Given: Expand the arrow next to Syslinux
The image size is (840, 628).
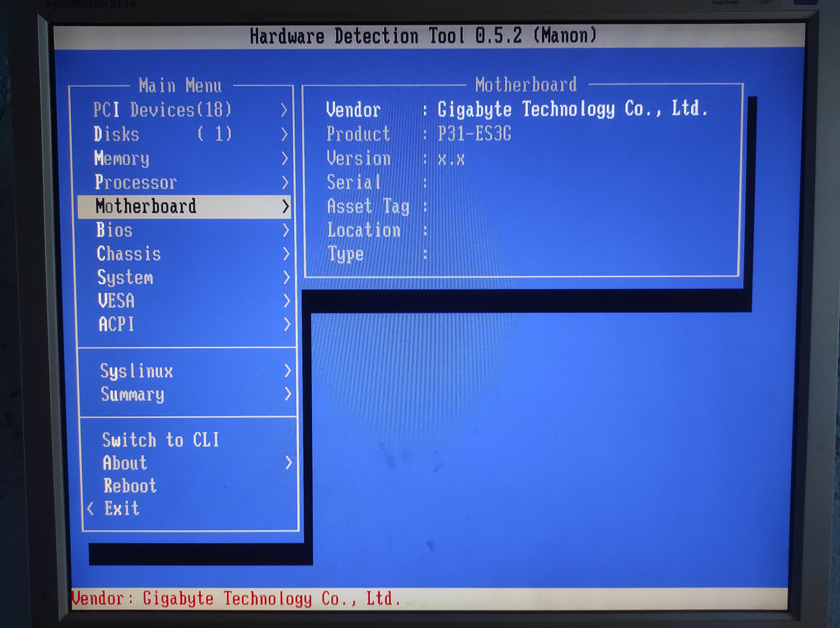Looking at the screenshot, I should 287,371.
